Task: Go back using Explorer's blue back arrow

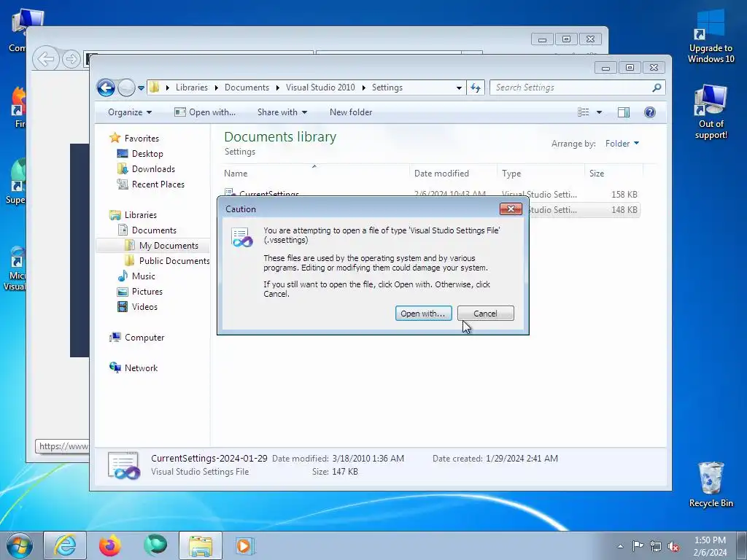Action: [106, 87]
